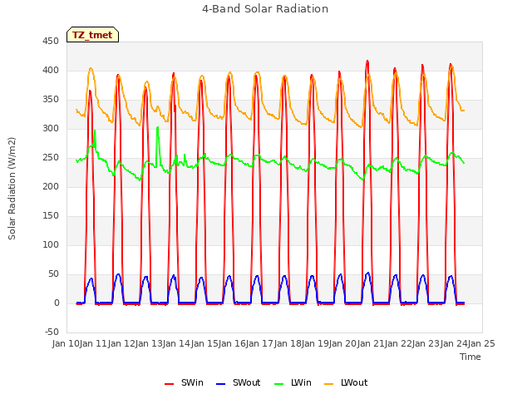Toggle the LWin series in legend
Screen dimensions: 532x399
click(293, 382)
